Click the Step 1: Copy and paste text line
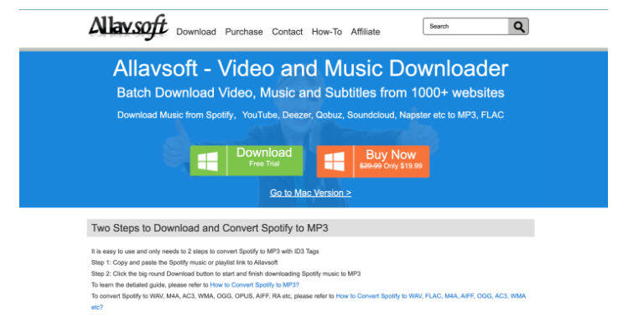Viewport: 644px width, 317px height. pyautogui.click(x=184, y=262)
